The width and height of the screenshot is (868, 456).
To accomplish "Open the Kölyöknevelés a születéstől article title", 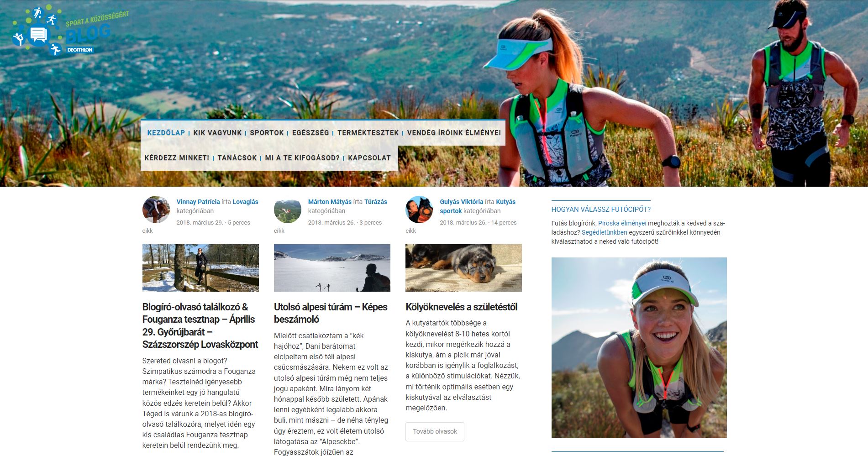I will pos(461,307).
